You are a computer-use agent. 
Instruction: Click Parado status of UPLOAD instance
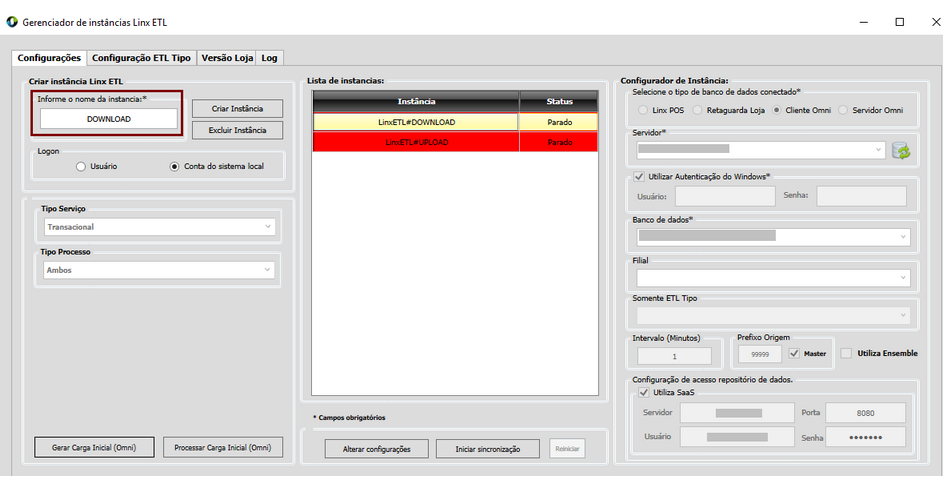[x=559, y=142]
